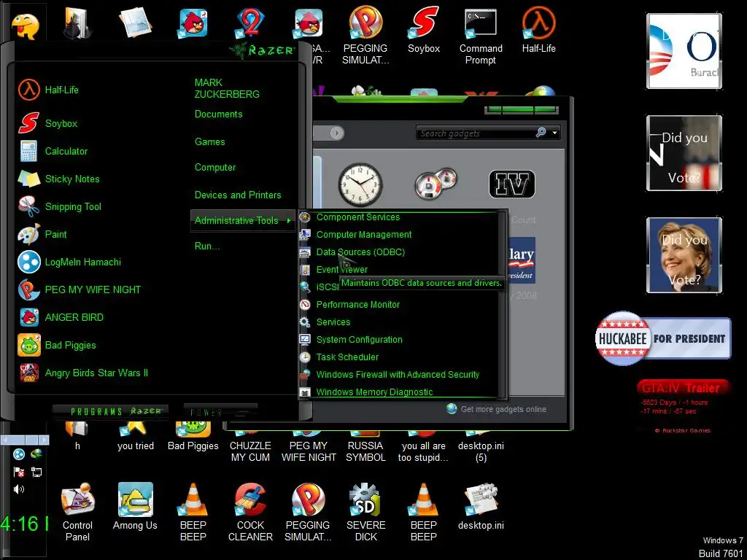Click the POWER button in the start menu
747x560 pixels.
(220, 413)
